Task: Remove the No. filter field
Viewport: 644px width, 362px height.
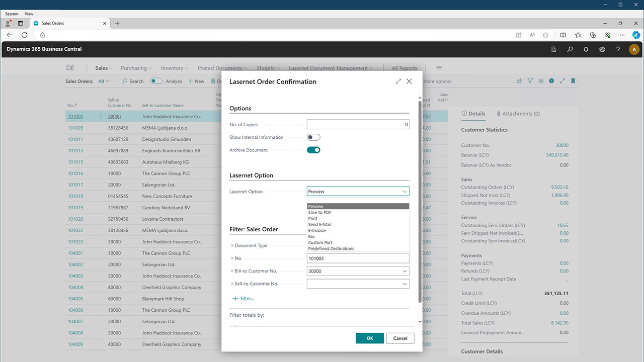Action: point(232,258)
